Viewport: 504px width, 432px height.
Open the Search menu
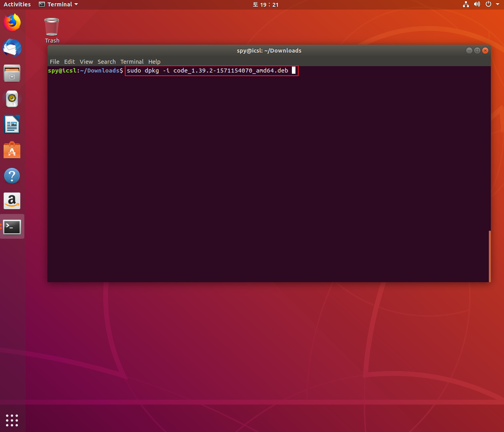tap(106, 62)
